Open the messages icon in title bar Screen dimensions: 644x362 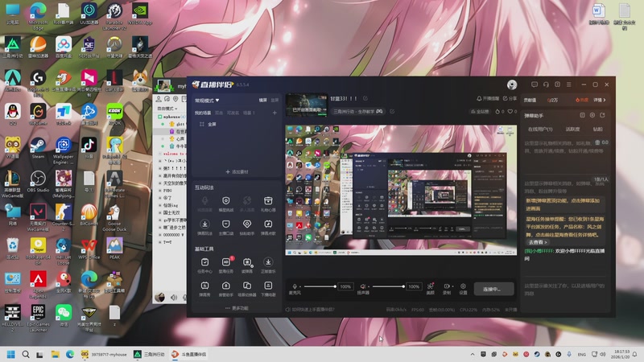click(535, 84)
